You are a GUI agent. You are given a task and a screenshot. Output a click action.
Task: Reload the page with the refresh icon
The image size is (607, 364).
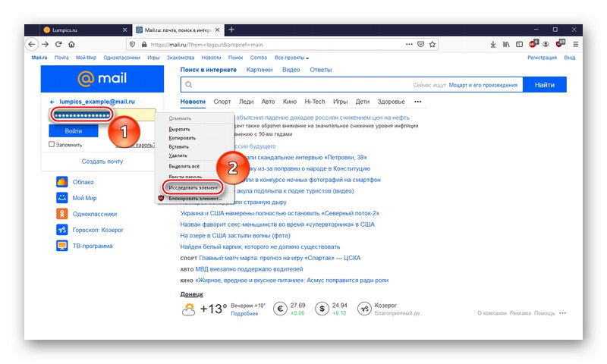tap(58, 44)
